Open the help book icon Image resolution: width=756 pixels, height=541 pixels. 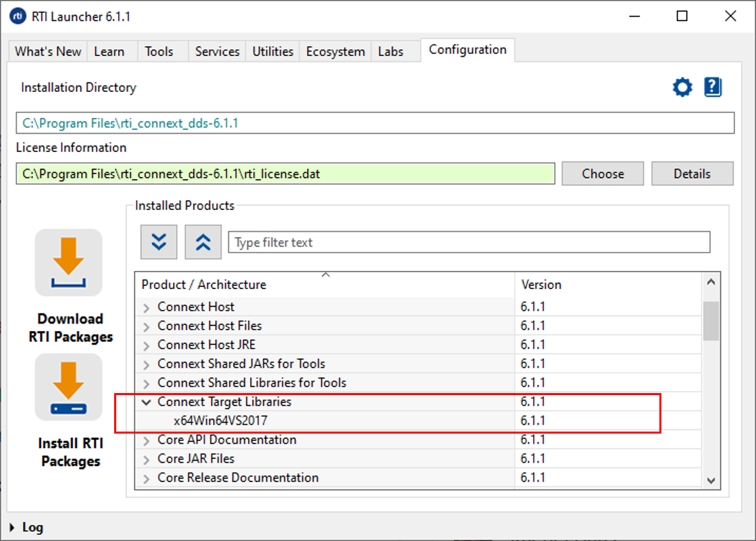tap(713, 87)
